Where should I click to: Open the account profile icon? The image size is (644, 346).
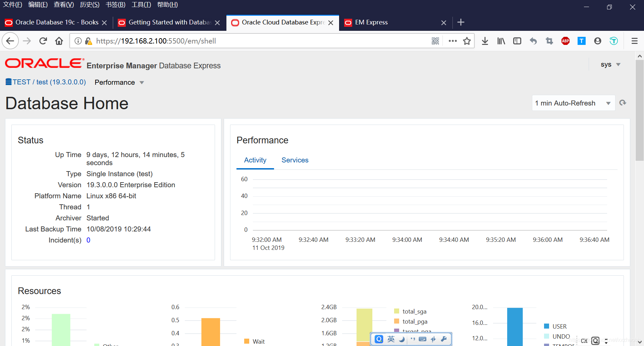[x=598, y=41]
